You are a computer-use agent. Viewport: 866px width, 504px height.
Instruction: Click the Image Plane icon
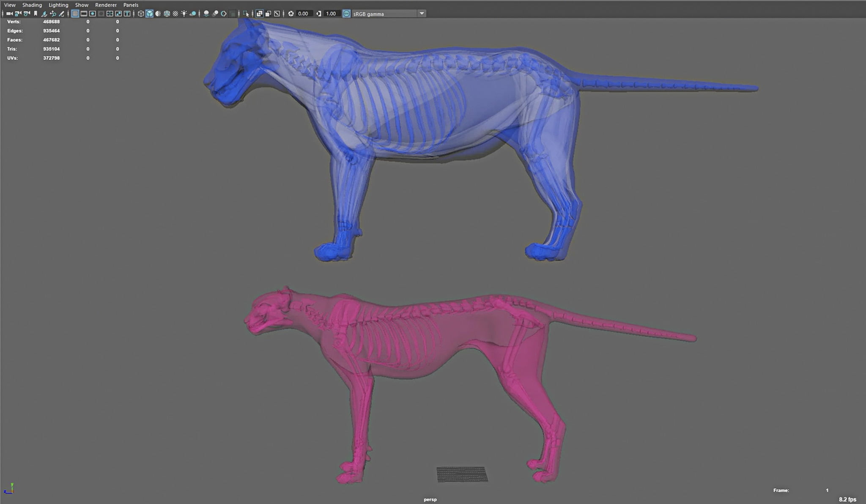pyautogui.click(x=44, y=14)
